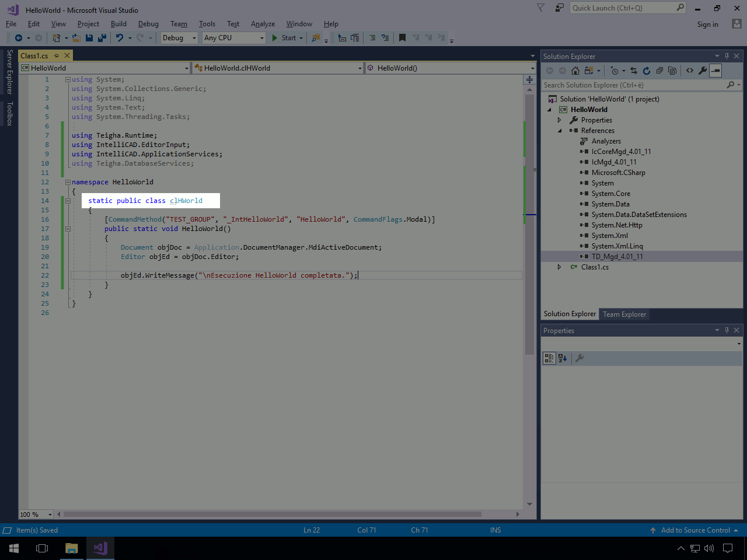Viewport: 747px width, 560px height.
Task: Open the Debug configuration dropdown
Action: [179, 38]
